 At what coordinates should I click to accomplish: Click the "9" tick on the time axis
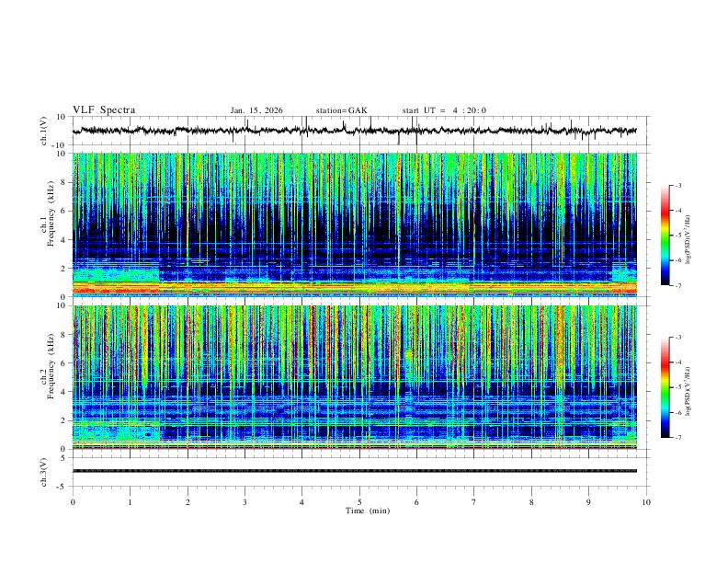click(588, 502)
